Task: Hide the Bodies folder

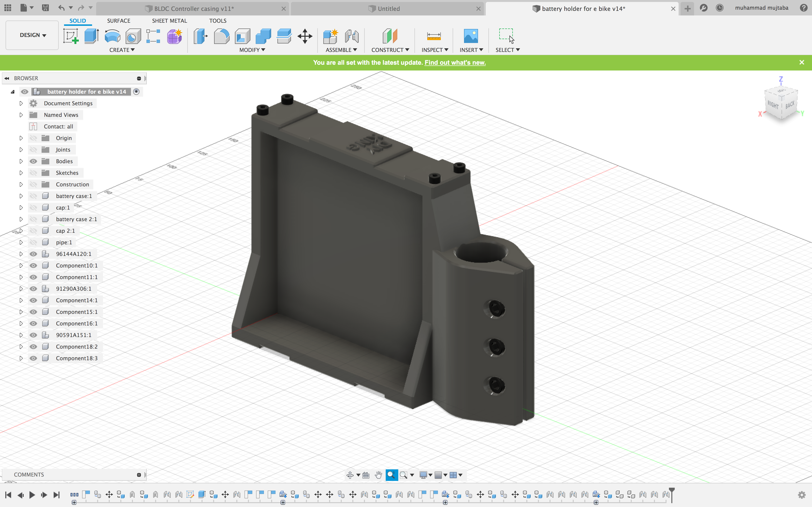Action: coord(33,161)
